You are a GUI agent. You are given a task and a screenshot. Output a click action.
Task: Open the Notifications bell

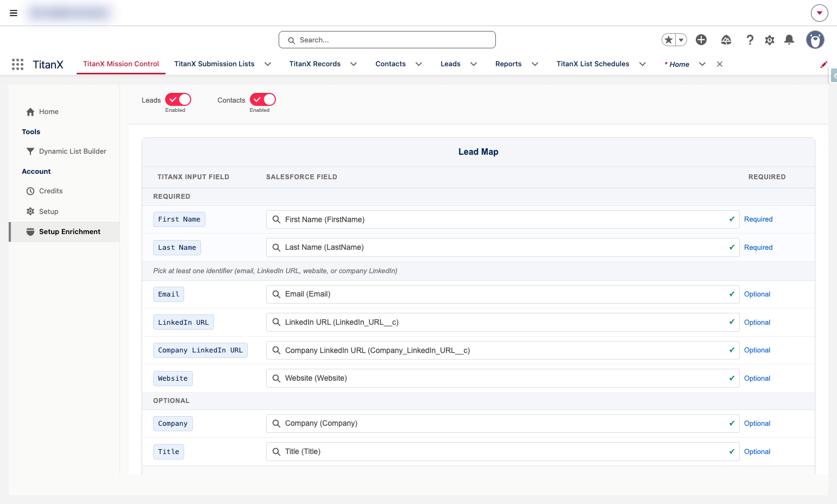pyautogui.click(x=789, y=40)
